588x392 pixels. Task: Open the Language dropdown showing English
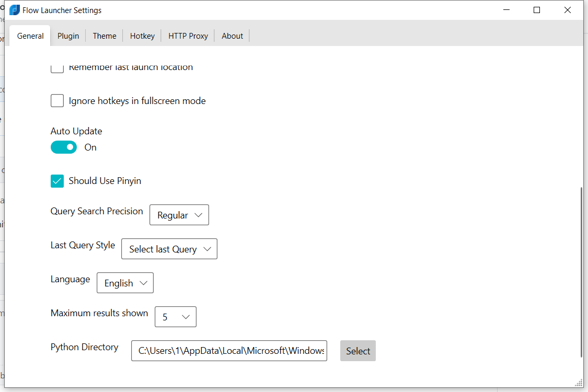(x=125, y=283)
